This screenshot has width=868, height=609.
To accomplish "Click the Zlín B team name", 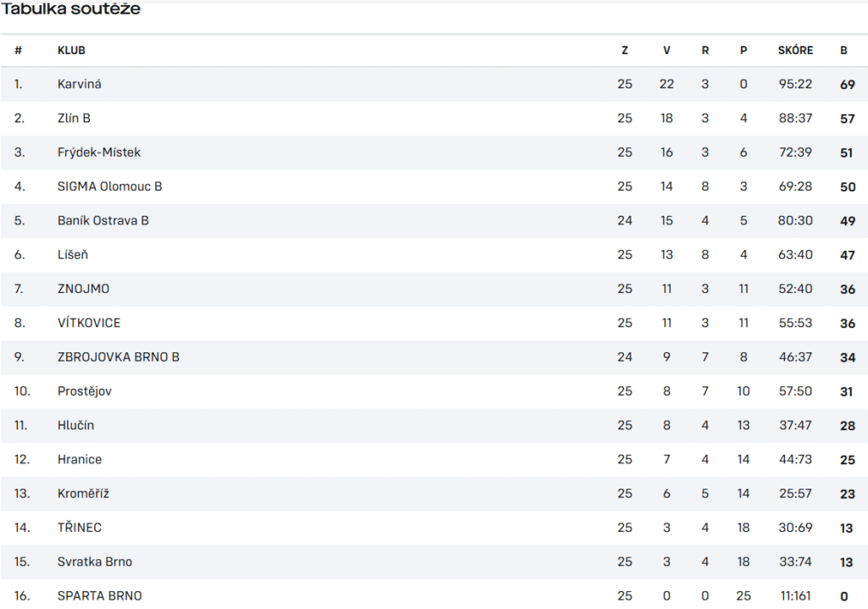I will coord(74,119).
